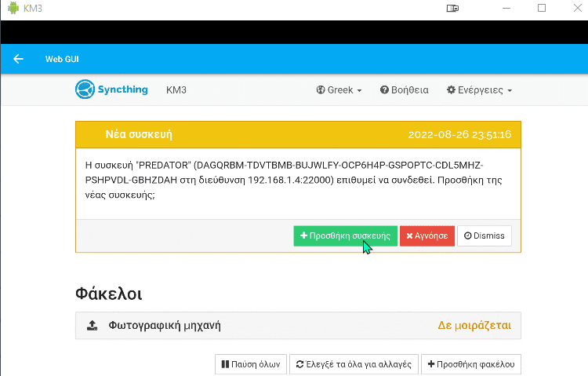Expand the Ενέργειες actions menu
The height and width of the screenshot is (376, 588).
[479, 90]
